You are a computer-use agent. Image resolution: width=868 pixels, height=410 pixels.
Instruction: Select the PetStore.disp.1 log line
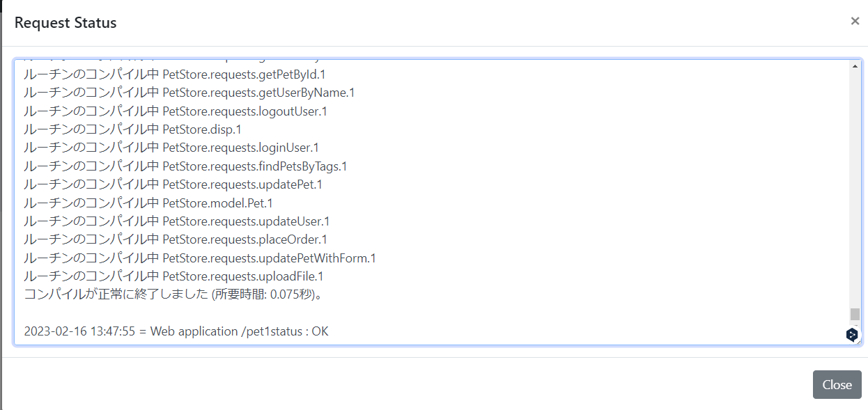[132, 129]
